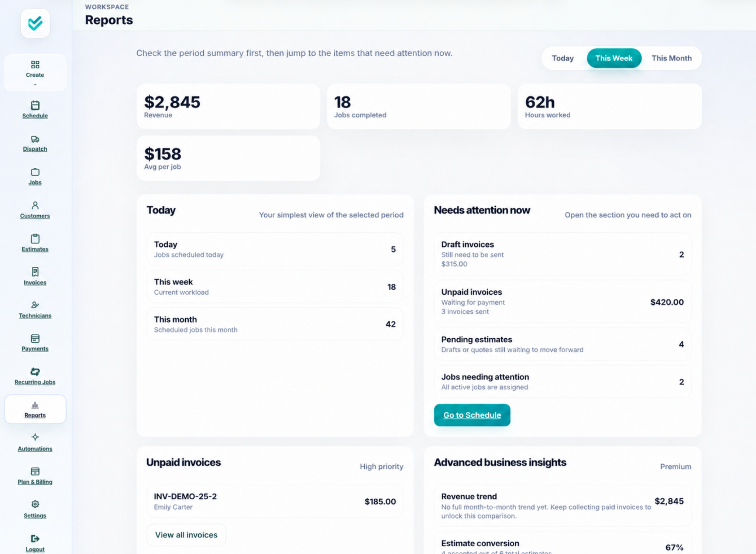The image size is (756, 554).
Task: Open the Estimate conversion insight
Action: (x=563, y=543)
